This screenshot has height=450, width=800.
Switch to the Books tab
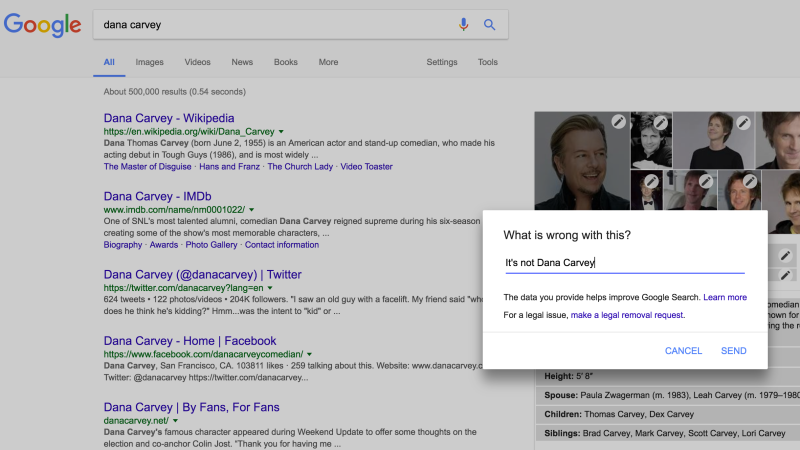click(286, 62)
